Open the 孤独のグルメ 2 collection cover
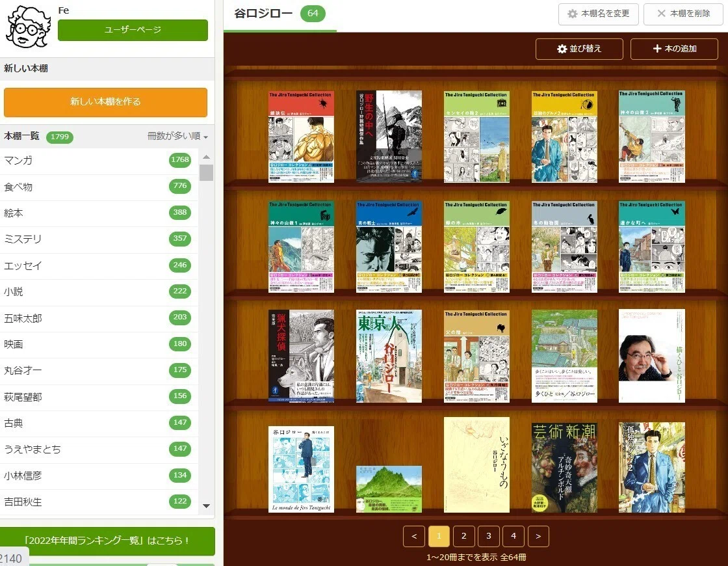 (x=565, y=137)
